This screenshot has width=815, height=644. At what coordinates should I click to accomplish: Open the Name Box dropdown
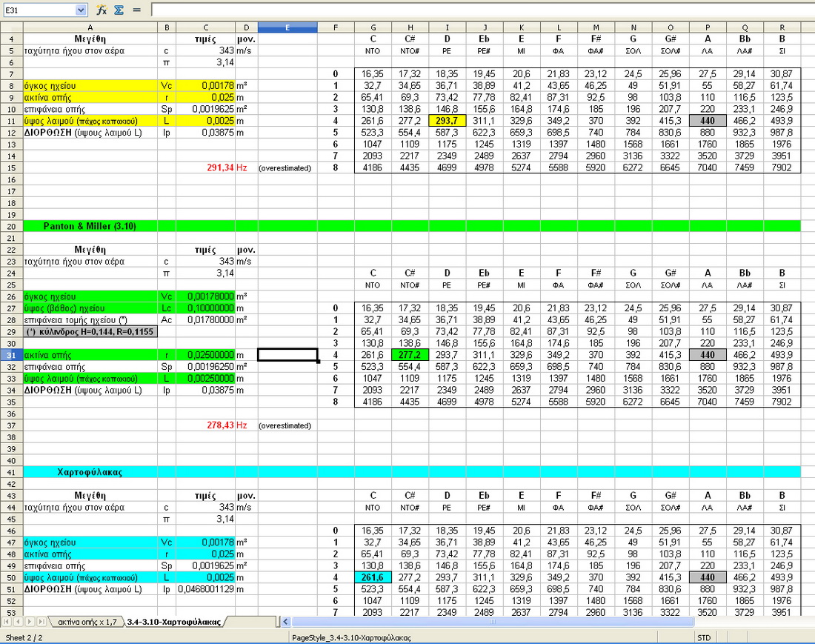[x=81, y=10]
